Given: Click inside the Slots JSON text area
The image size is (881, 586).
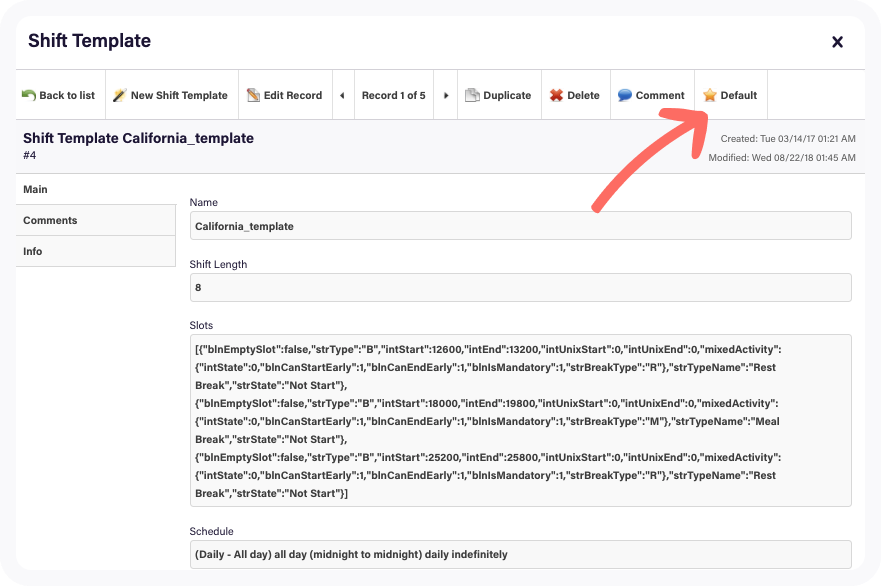Looking at the screenshot, I should click(x=520, y=421).
